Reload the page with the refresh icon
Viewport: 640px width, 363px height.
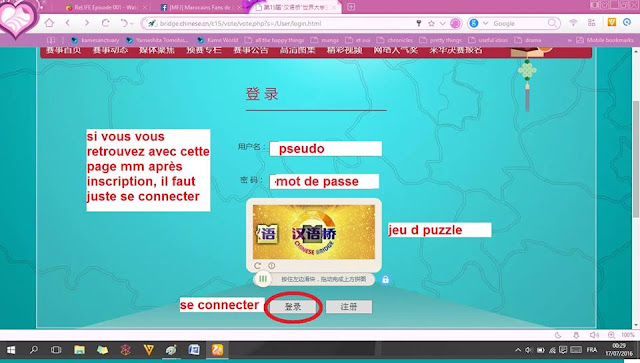(x=105, y=23)
